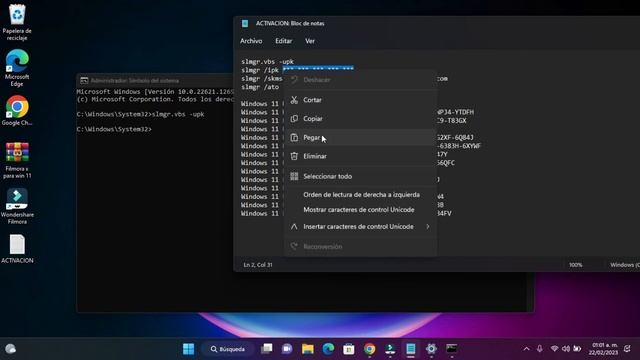
Task: Open Google Chrome from the taskbar
Action: (x=369, y=349)
